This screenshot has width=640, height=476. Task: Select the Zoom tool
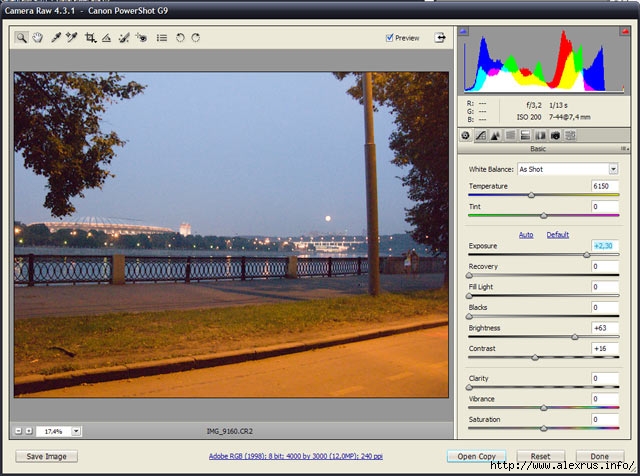[21, 38]
